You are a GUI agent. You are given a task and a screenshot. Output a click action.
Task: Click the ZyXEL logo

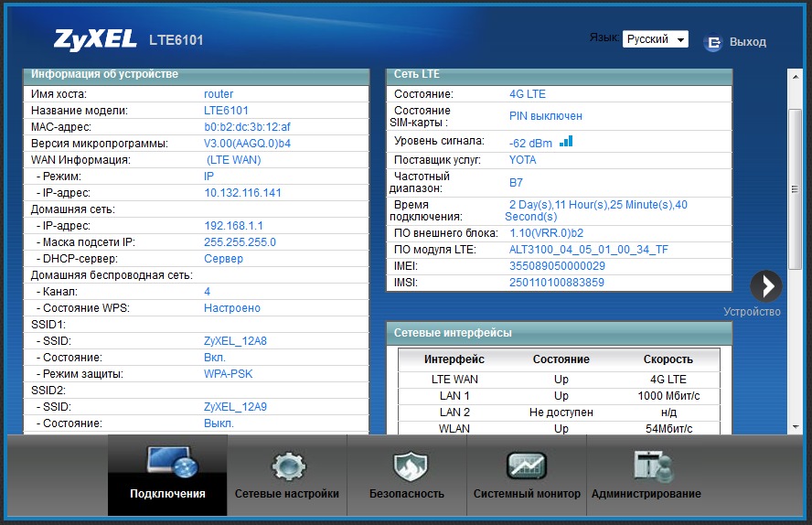click(x=95, y=40)
